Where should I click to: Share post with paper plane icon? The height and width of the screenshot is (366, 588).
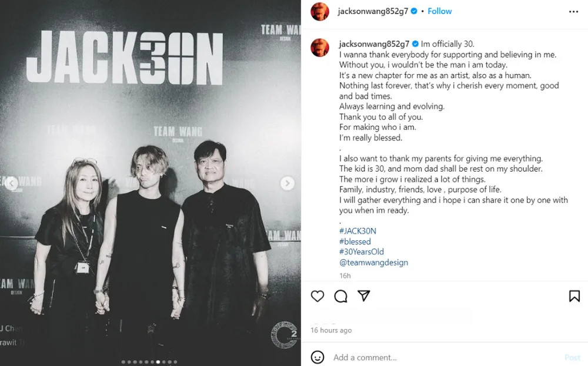[364, 296]
